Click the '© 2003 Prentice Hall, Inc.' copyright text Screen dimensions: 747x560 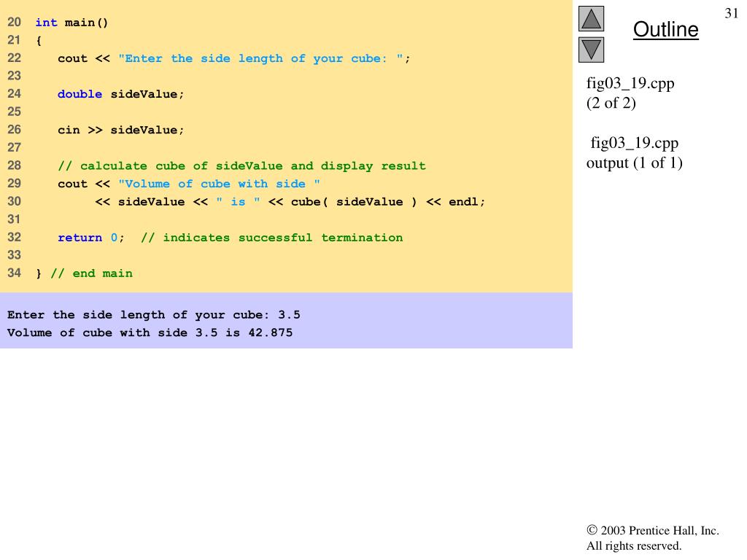[x=653, y=531]
